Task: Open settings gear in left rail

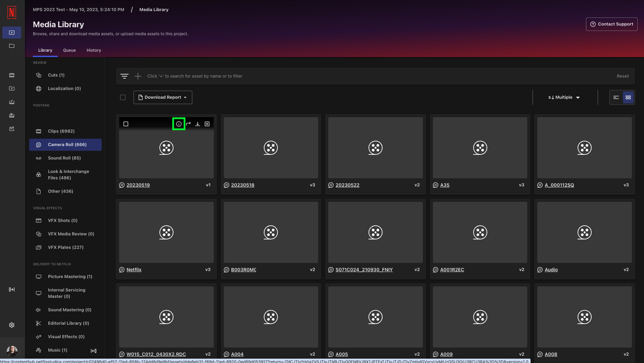Action: point(12,325)
